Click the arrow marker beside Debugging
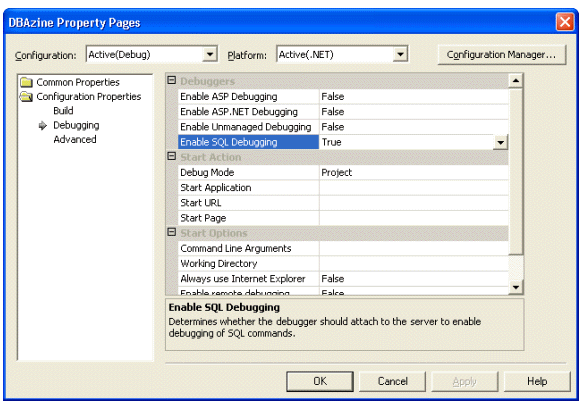 click(43, 126)
